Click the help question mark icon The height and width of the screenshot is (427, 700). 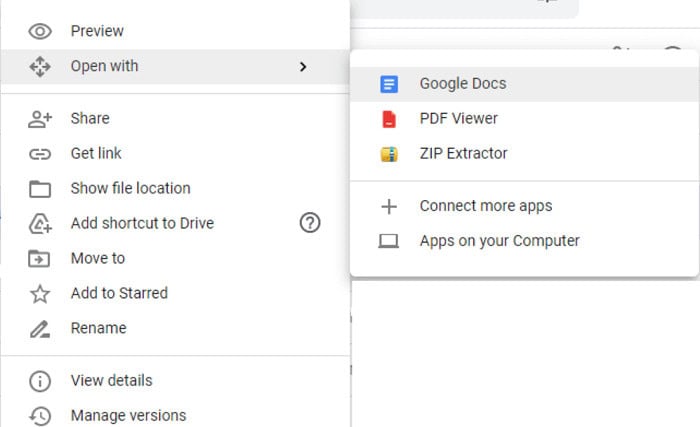[310, 222]
